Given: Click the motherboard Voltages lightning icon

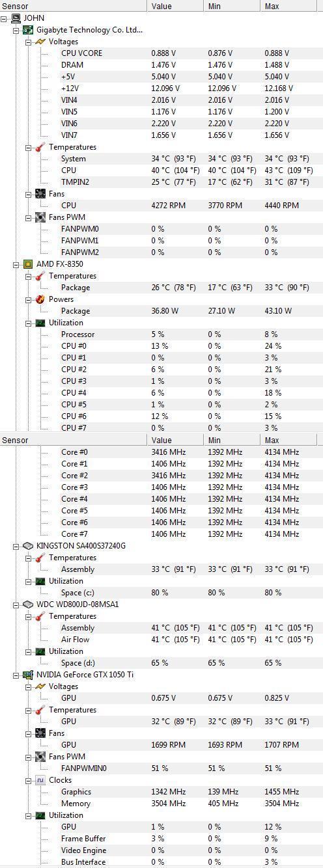Looking at the screenshot, I should tap(40, 42).
